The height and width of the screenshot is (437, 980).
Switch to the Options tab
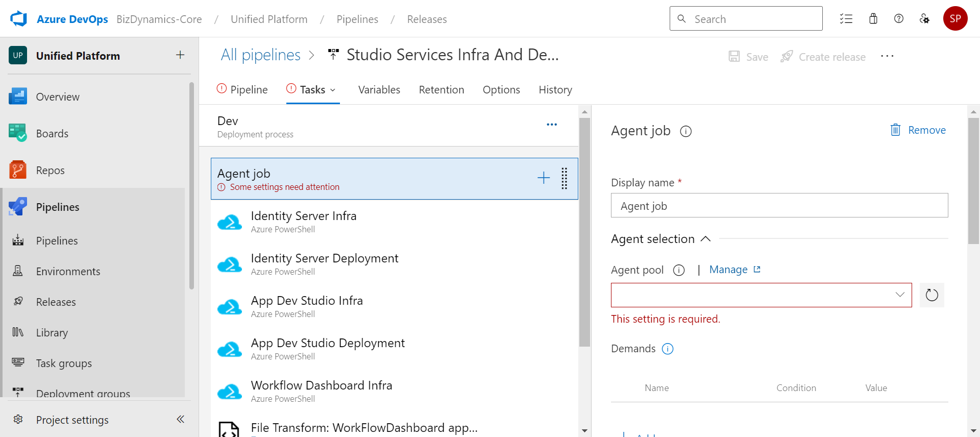coord(501,89)
